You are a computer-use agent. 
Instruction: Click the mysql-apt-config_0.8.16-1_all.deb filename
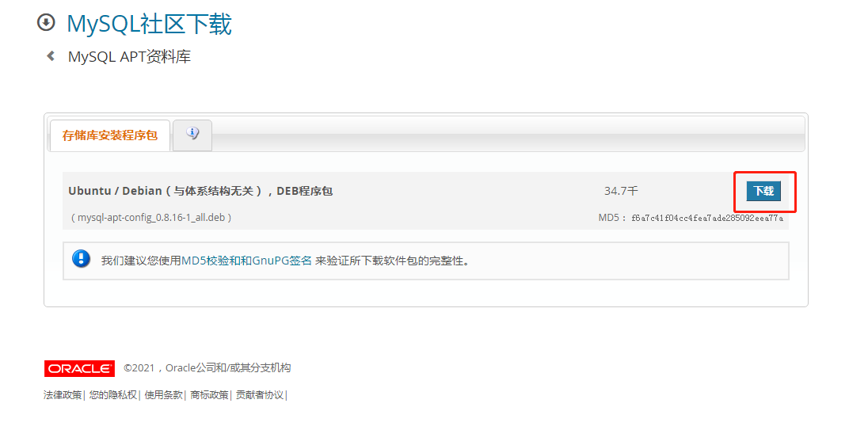point(151,218)
